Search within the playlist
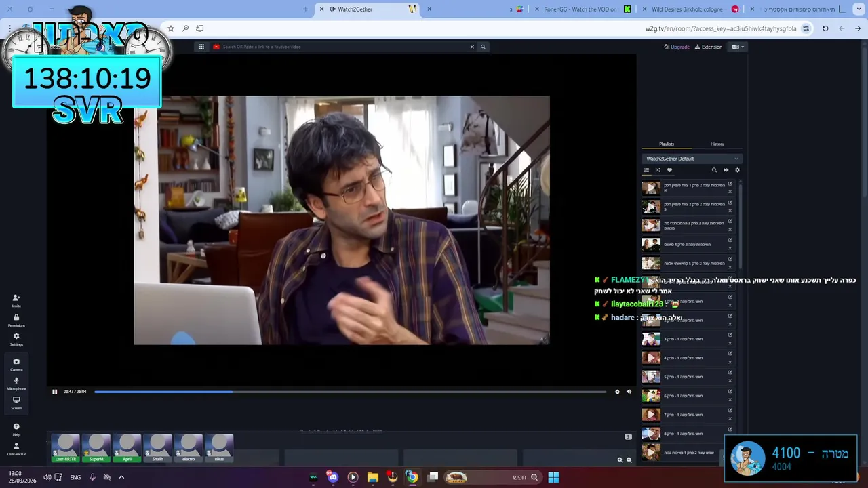 [714, 170]
